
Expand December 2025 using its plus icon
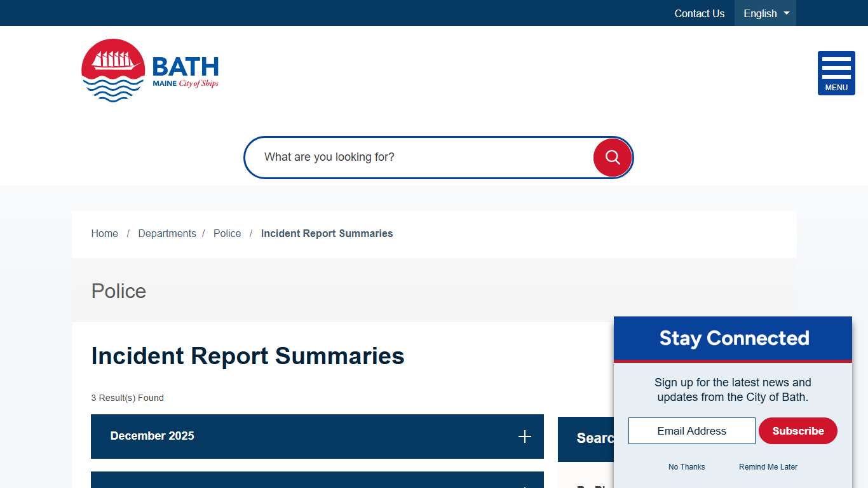(x=525, y=437)
